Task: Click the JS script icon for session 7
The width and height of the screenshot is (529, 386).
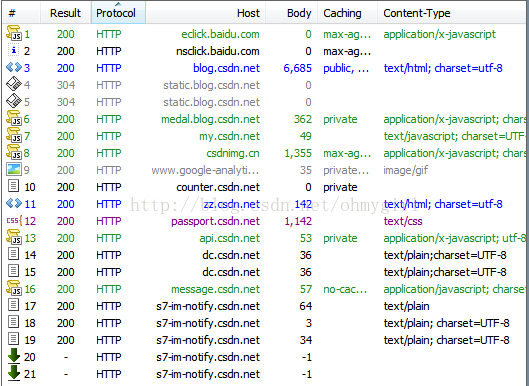Action: click(x=14, y=135)
